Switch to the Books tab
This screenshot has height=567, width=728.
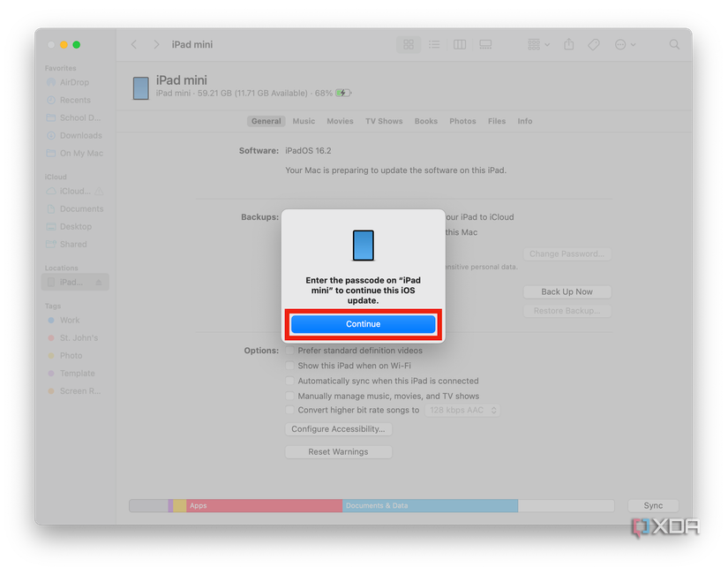click(425, 121)
